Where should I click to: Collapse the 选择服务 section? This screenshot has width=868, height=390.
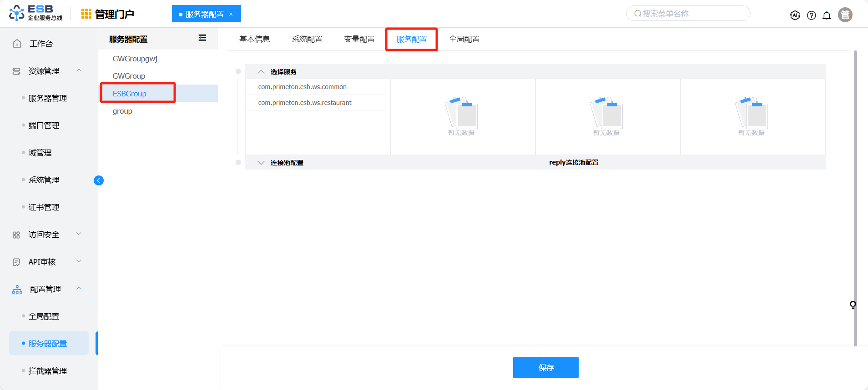coord(261,72)
